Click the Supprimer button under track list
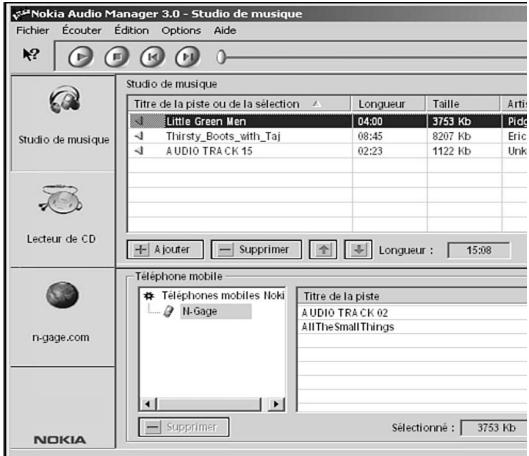The width and height of the screenshot is (529, 456). click(256, 250)
